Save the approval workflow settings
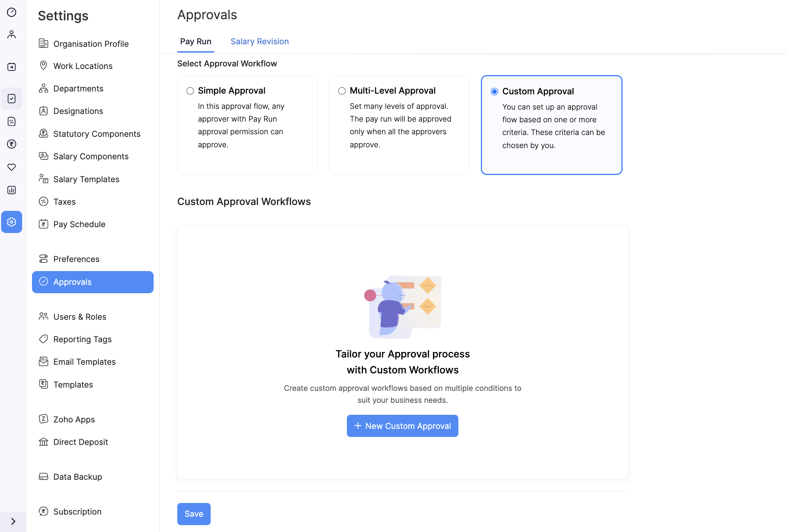Image resolution: width=786 pixels, height=532 pixels. coord(194,513)
